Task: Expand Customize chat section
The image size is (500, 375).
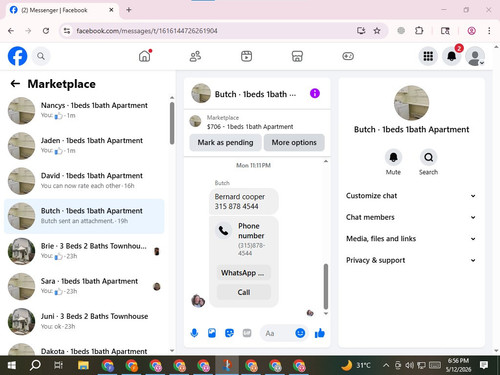Action: 411,196
